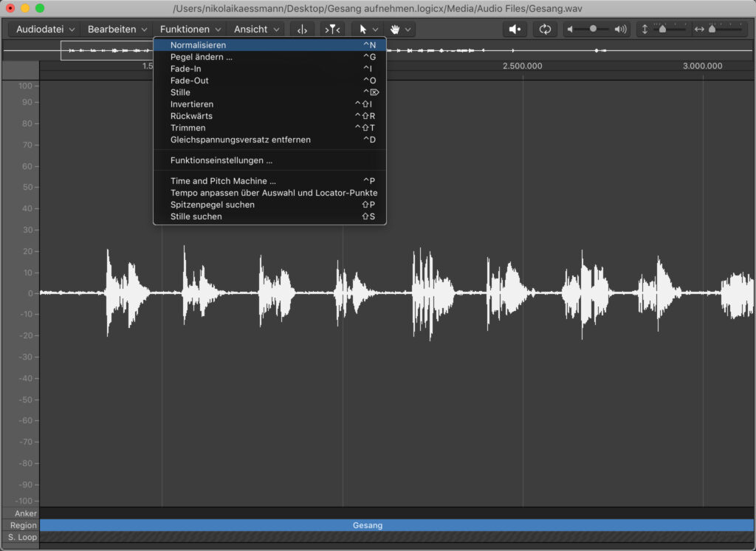Screen dimensions: 756x551
Task: Click the Anker row label
Action: 26,513
